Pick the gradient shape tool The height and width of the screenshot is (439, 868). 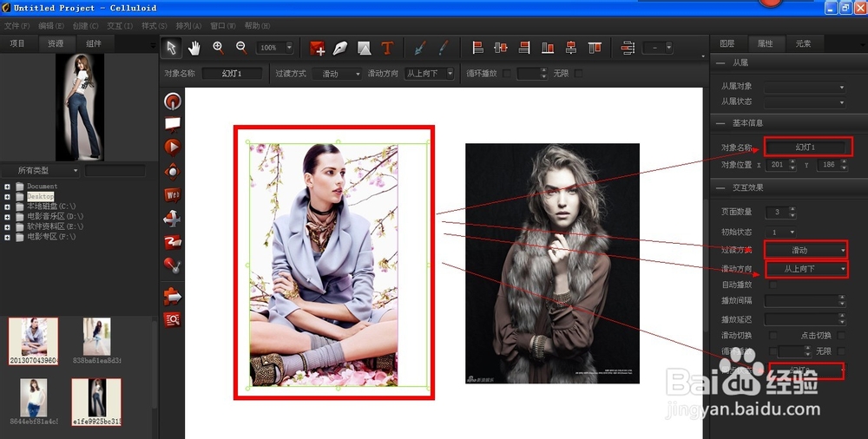click(364, 49)
